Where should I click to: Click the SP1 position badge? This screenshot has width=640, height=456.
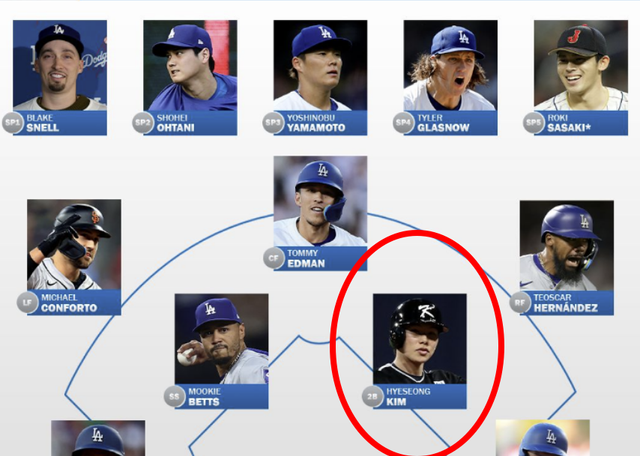click(x=13, y=122)
